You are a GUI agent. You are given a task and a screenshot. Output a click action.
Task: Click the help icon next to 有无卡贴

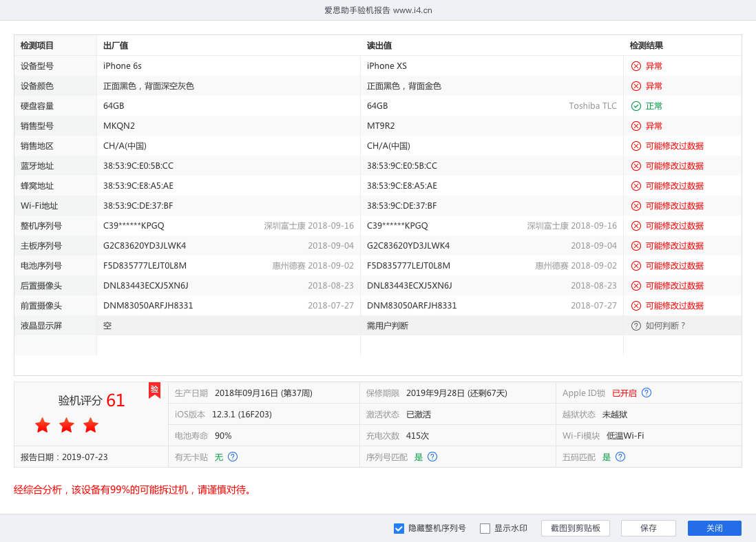233,457
